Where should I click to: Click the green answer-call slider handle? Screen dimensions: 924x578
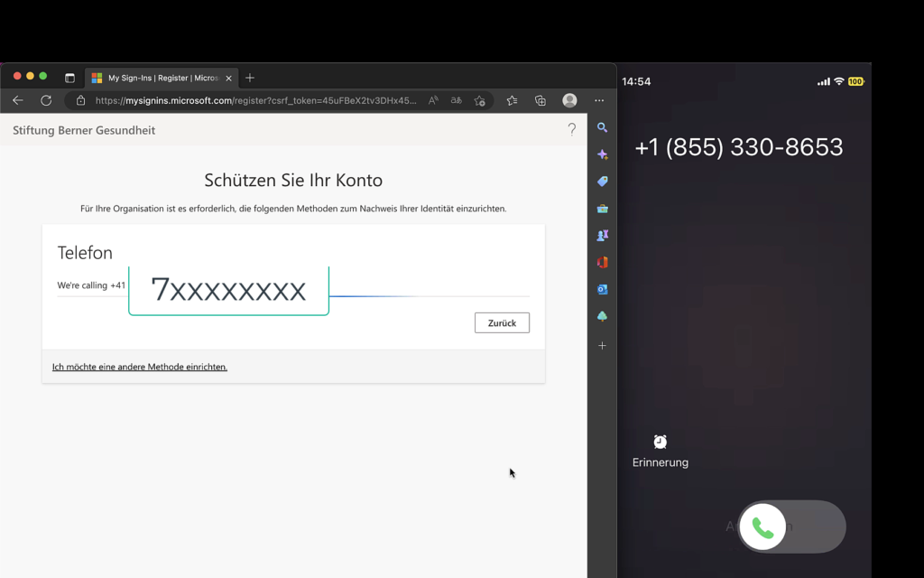(763, 527)
